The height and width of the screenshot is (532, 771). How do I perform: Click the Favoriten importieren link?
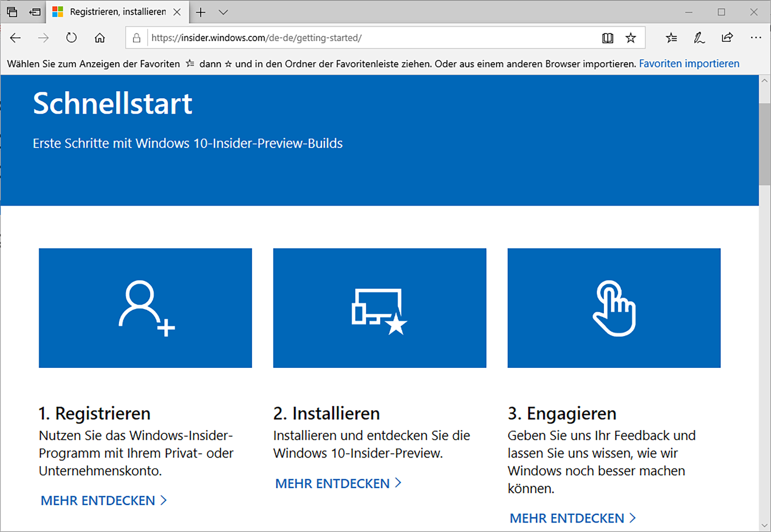click(689, 64)
